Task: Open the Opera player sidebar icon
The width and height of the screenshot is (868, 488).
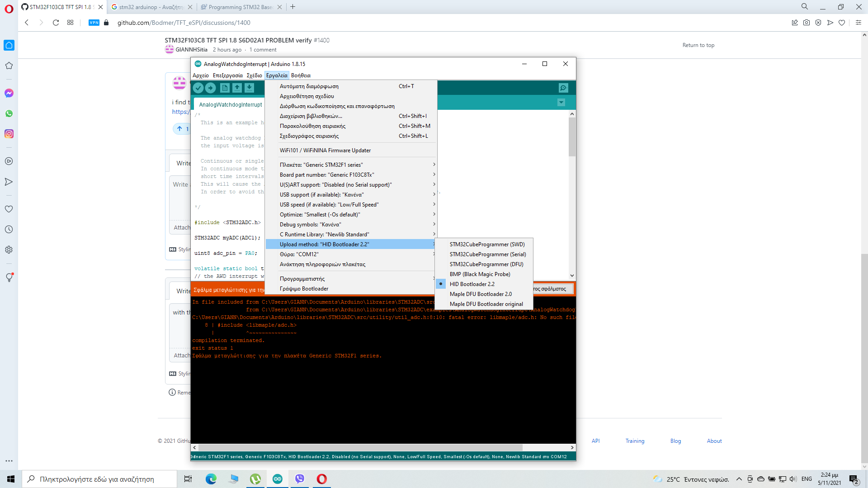Action: point(9,161)
